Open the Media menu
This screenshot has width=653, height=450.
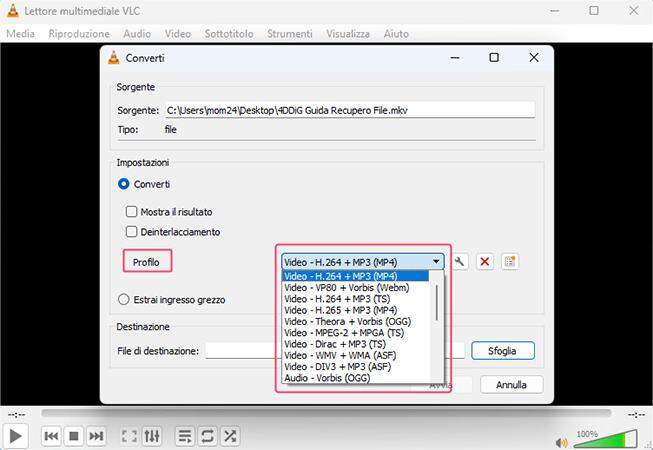[x=20, y=34]
